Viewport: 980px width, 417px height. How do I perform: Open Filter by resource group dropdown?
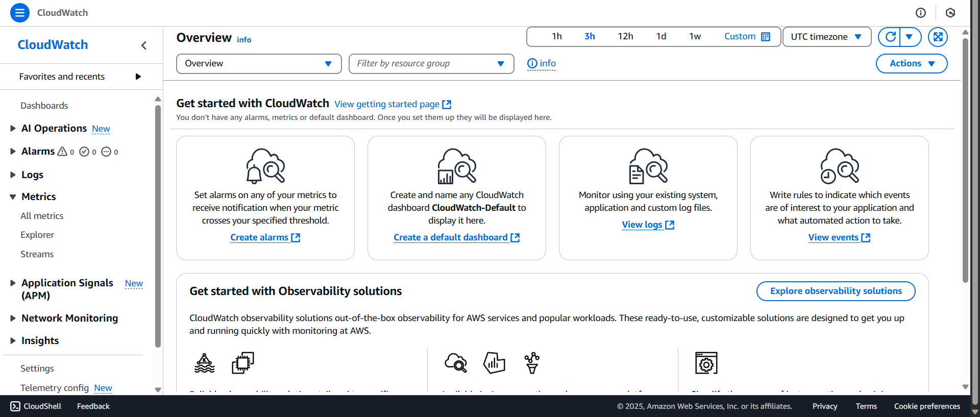pos(431,64)
